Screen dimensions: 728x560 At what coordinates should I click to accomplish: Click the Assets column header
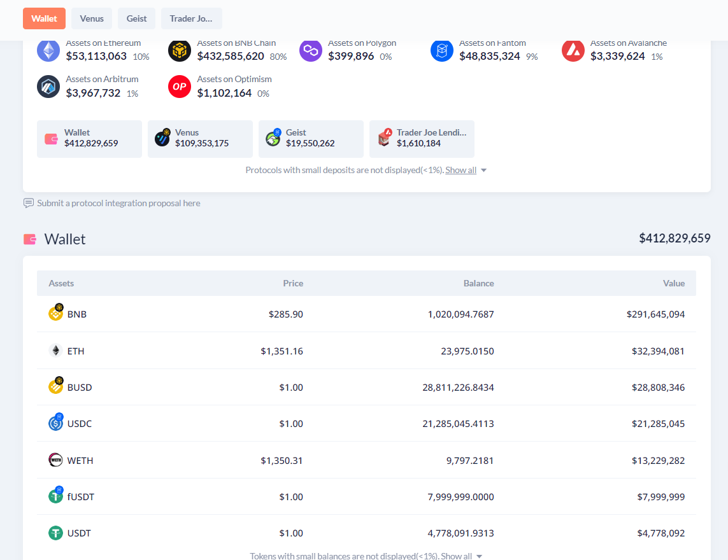[61, 283]
